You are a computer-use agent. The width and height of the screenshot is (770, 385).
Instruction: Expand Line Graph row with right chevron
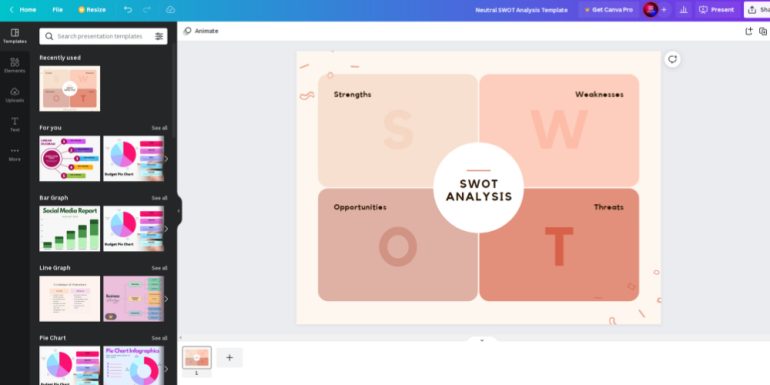pos(166,299)
